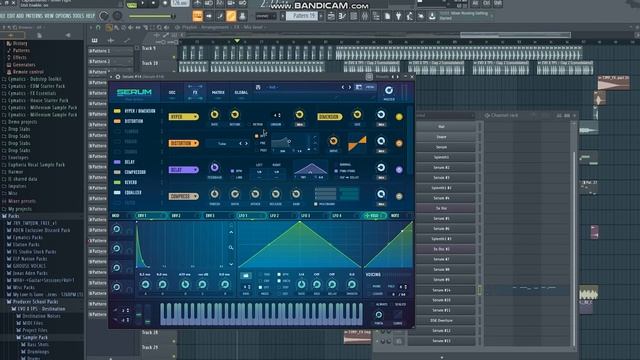
Task: Toggle the Distortion effect enable in rack
Action: 117,121
